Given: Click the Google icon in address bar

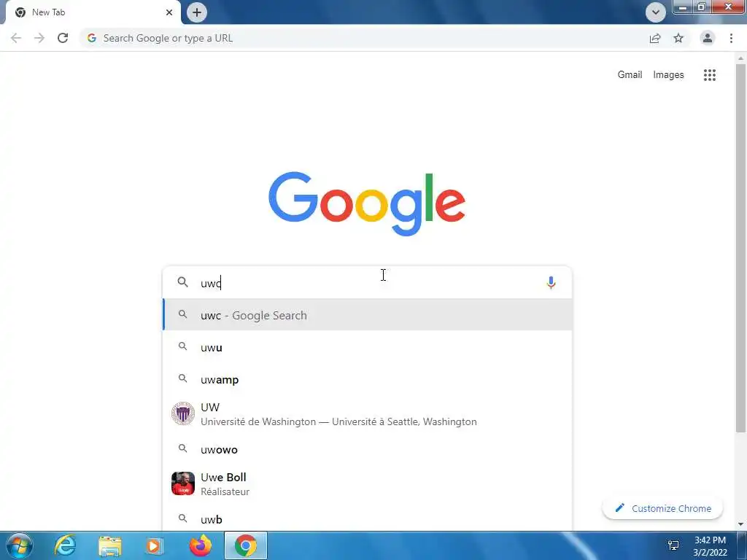Looking at the screenshot, I should [91, 38].
